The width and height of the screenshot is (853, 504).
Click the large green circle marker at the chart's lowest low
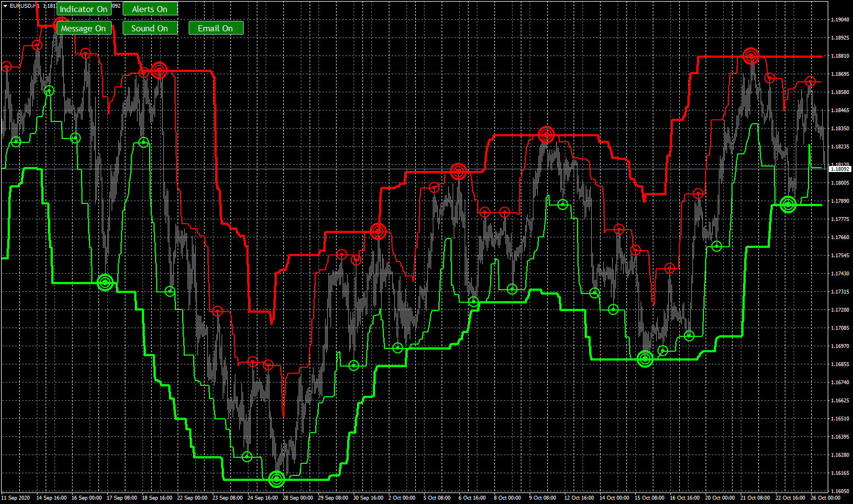click(277, 479)
